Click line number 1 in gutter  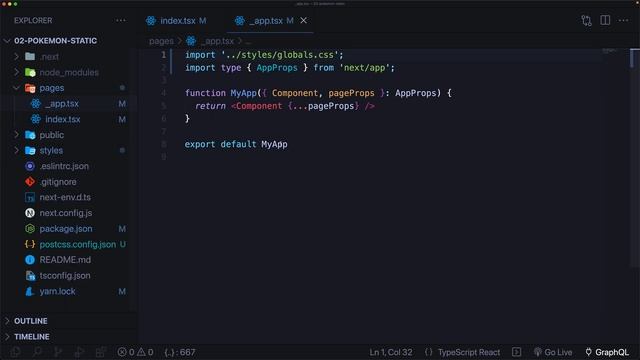coord(164,55)
